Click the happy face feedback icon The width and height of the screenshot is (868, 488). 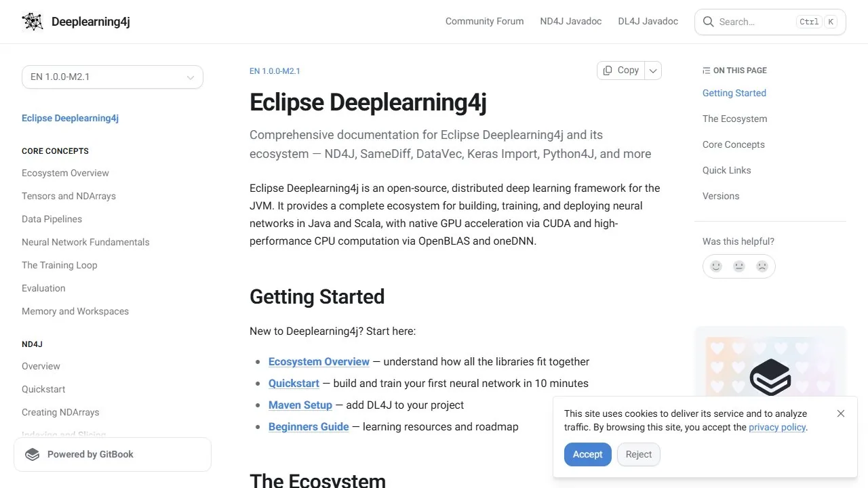(x=716, y=266)
